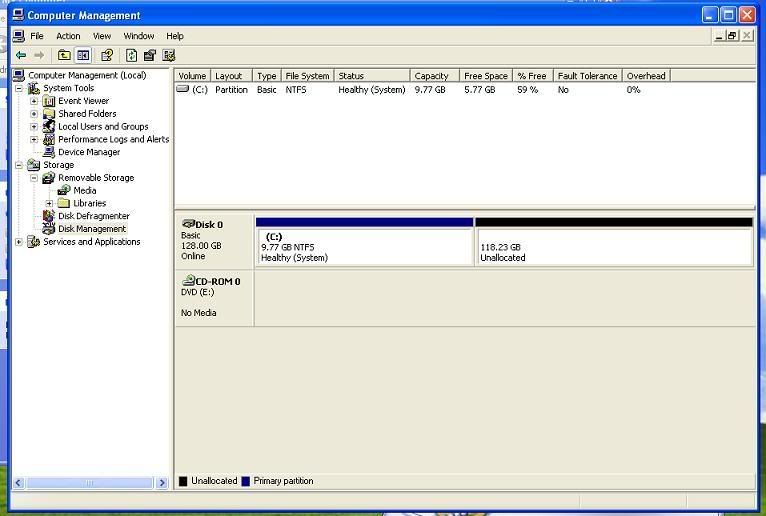766x516 pixels.
Task: Collapse the System Tools node
Action: tap(19, 88)
